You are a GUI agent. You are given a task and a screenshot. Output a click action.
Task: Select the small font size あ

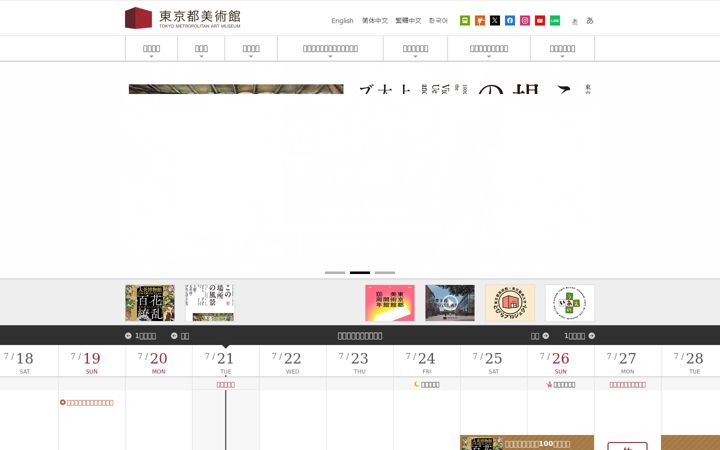tap(574, 21)
